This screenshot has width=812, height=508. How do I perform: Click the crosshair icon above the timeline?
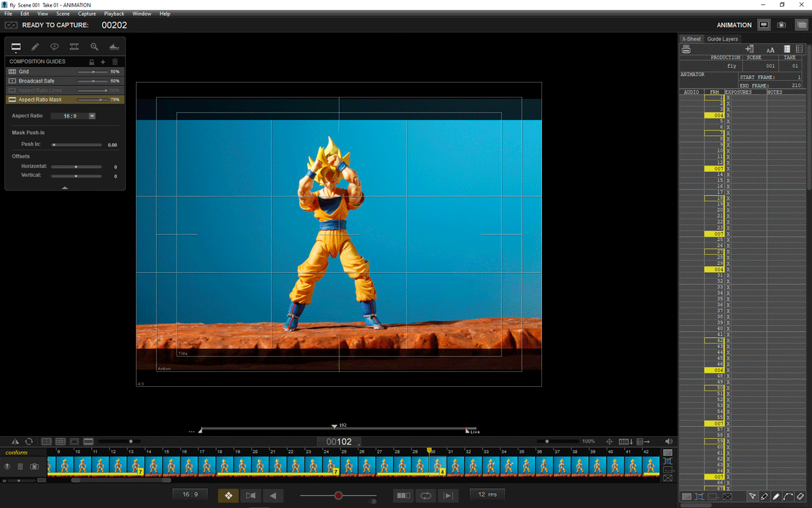pyautogui.click(x=608, y=442)
